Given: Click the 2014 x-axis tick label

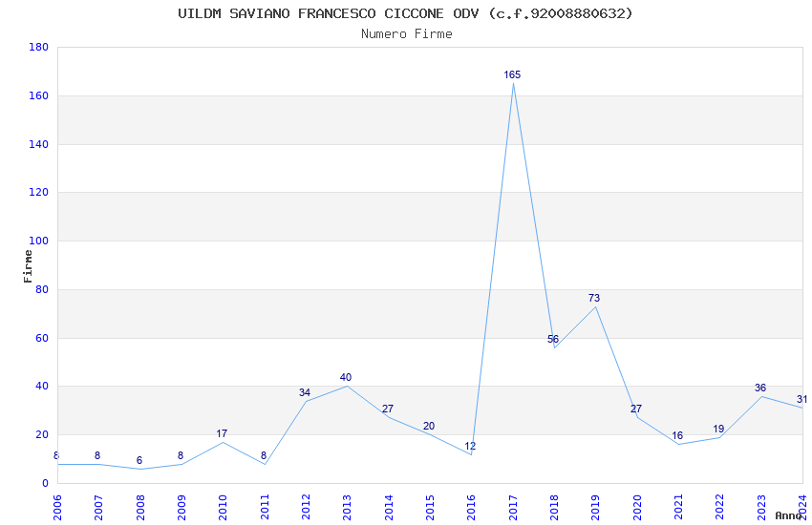Looking at the screenshot, I should point(389,508).
